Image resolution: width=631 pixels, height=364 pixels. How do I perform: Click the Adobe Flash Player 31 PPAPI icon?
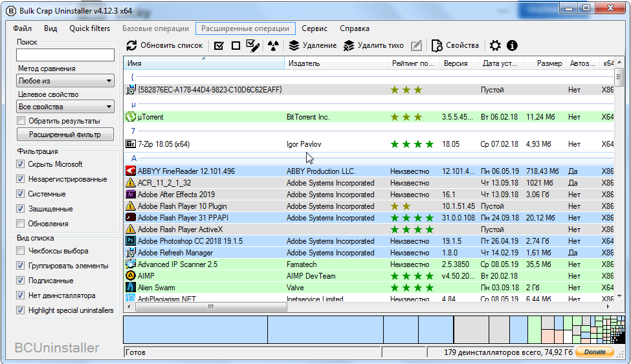coord(130,218)
